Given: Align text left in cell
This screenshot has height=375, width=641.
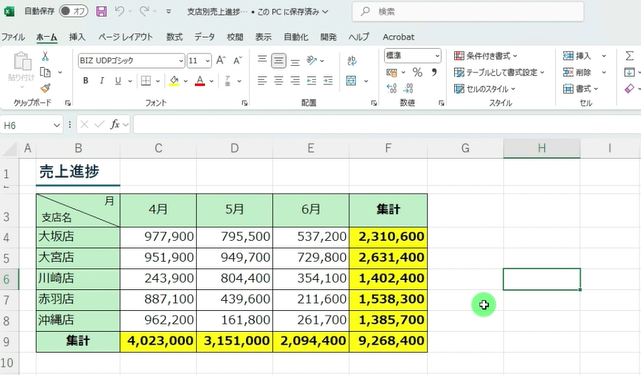Looking at the screenshot, I should [262, 81].
